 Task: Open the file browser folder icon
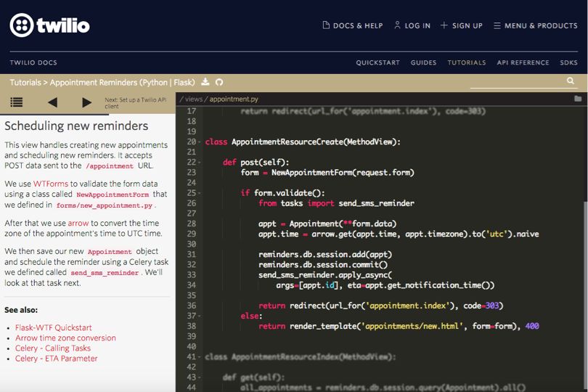[578, 99]
